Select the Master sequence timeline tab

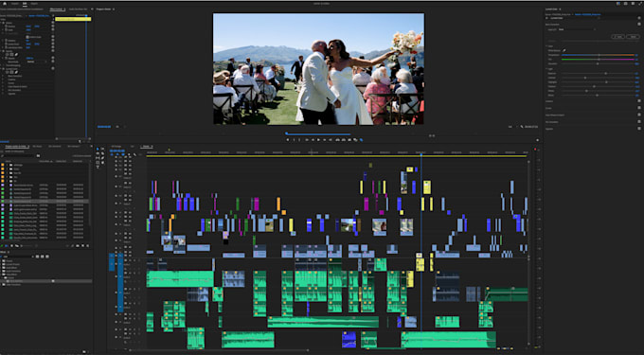[x=146, y=146]
